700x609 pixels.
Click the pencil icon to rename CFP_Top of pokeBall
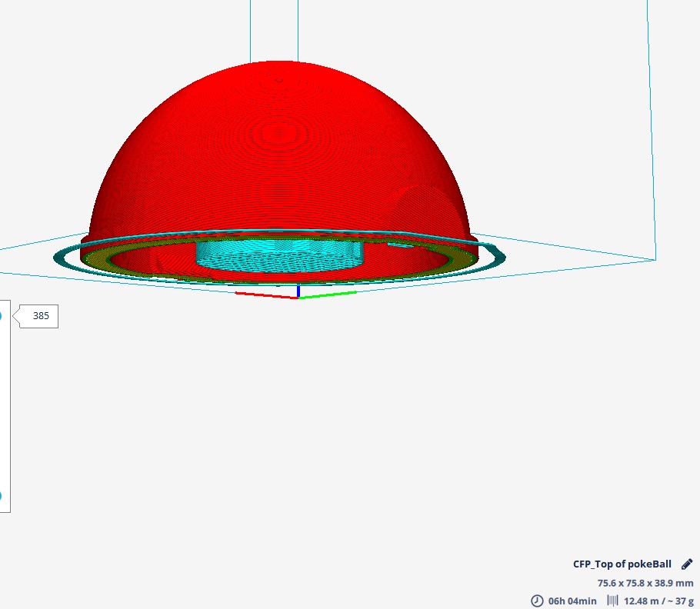coord(687,564)
